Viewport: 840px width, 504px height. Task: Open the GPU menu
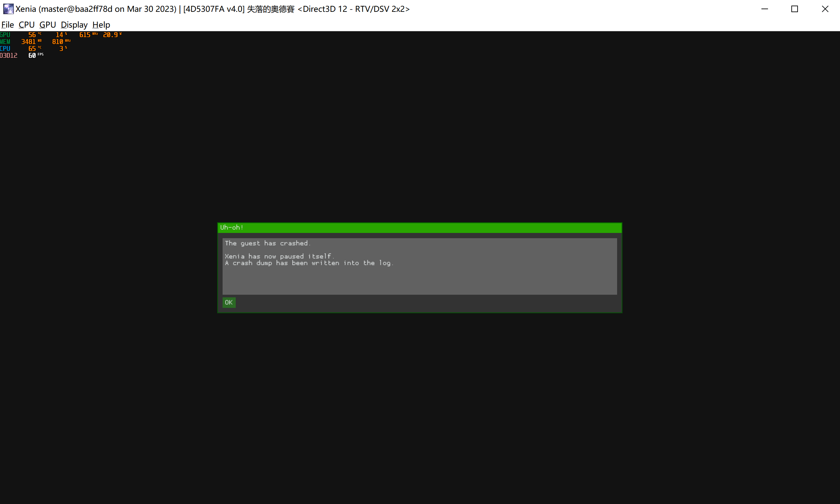[48, 25]
